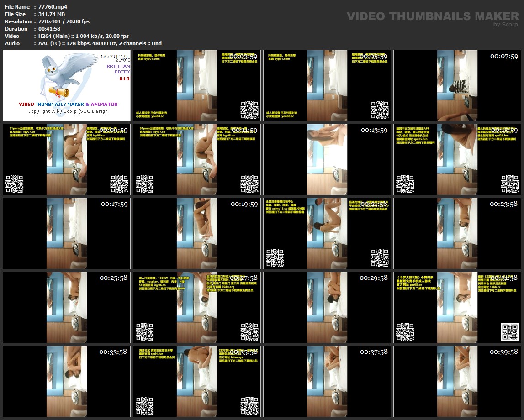Click the thumbnail marked 00:29:58
The image size is (524, 420).
[327, 307]
